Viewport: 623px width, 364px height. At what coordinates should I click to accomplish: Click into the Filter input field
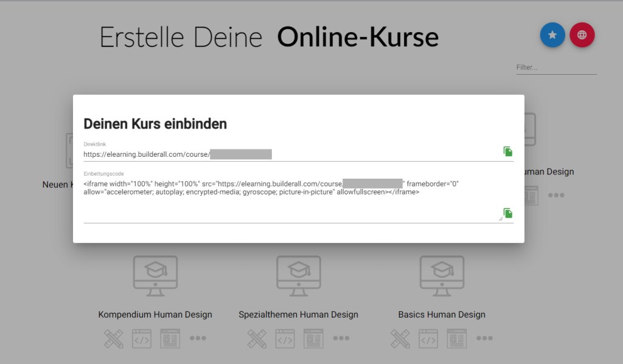(x=555, y=67)
